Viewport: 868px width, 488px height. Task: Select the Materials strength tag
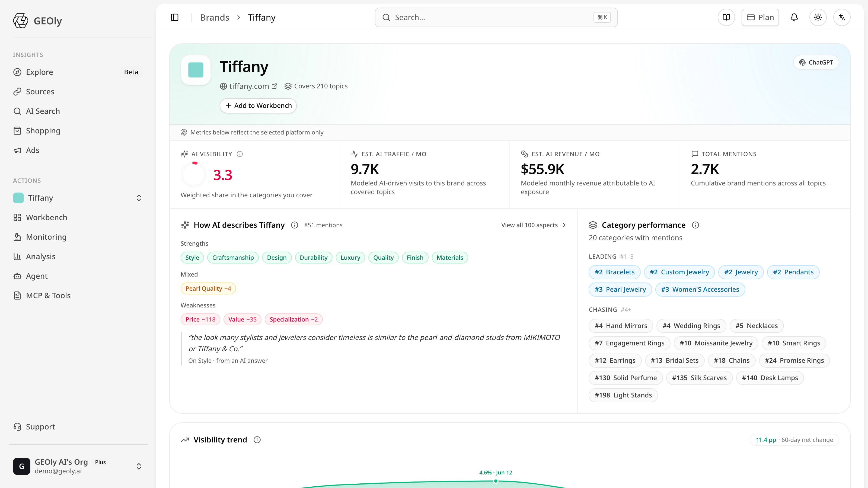450,258
